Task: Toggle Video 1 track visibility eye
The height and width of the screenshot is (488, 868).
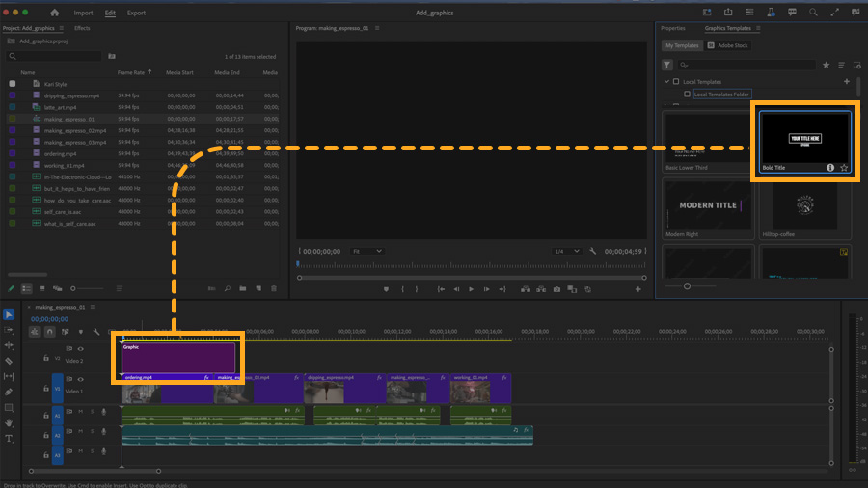Action: 81,380
